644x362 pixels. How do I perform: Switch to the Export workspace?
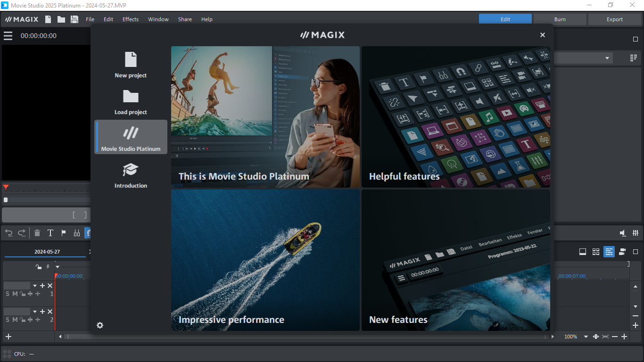tap(615, 19)
